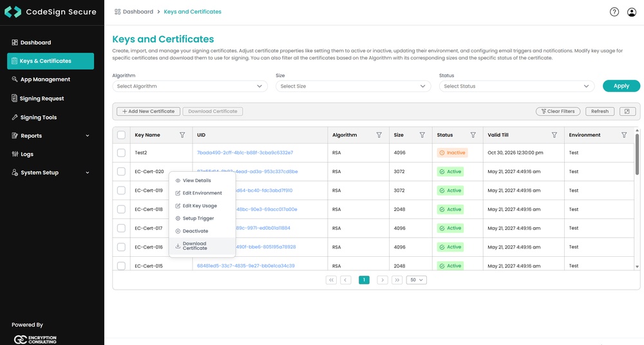This screenshot has width=644, height=345.
Task: Click the Key Name column header
Action: tap(147, 135)
